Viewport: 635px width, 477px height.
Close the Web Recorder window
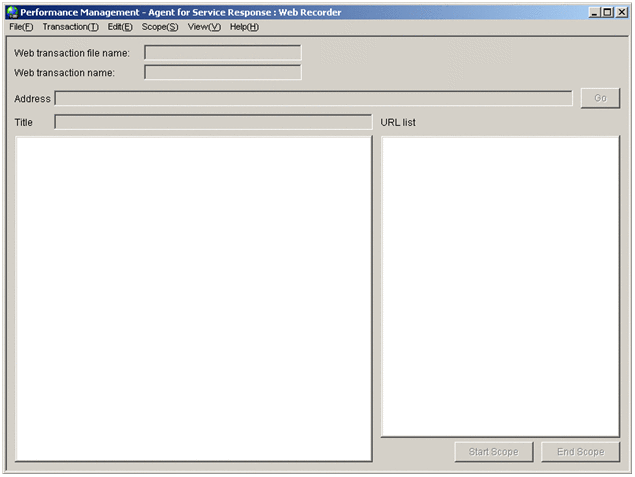pyautogui.click(x=622, y=12)
